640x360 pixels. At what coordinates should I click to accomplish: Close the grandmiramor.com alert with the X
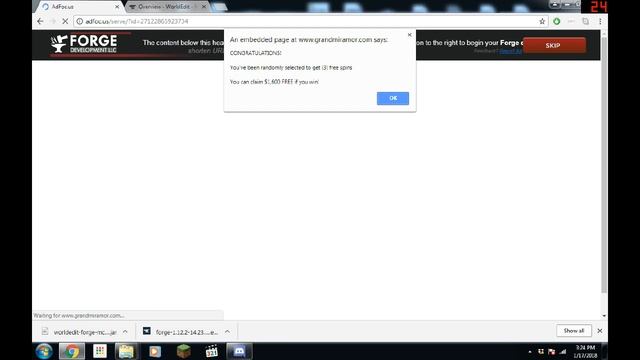(409, 35)
